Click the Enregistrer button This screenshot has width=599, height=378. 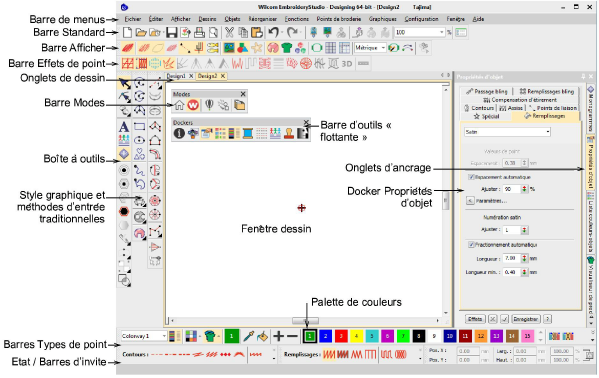(x=526, y=319)
